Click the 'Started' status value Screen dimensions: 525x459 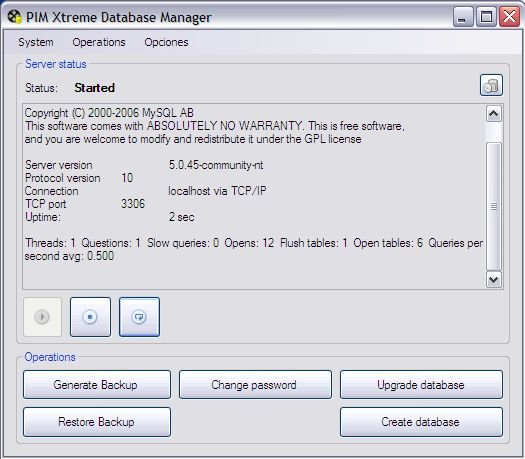[95, 88]
